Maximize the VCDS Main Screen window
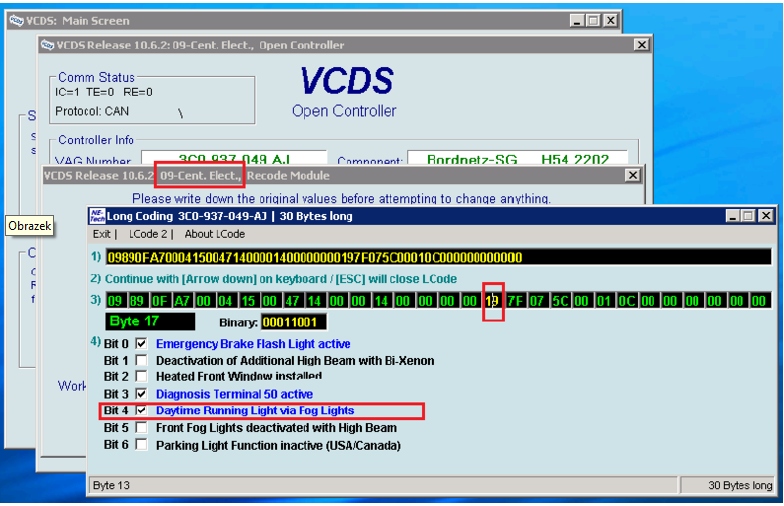Screen dimensions: 784x506 (x=594, y=20)
